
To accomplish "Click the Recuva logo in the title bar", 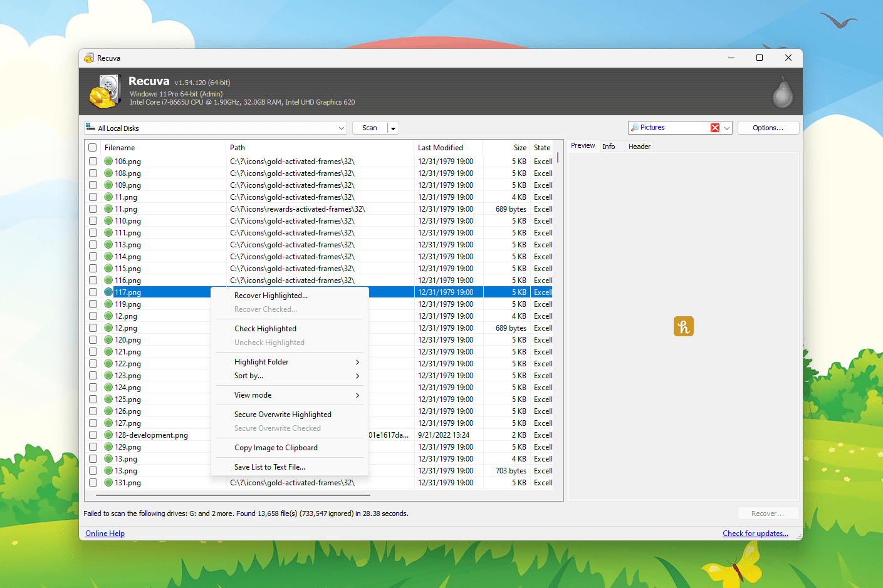I will (x=89, y=57).
